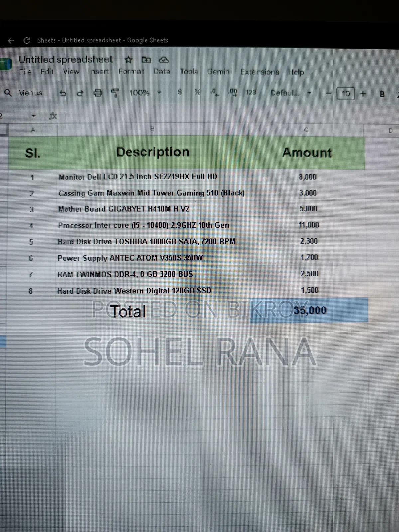Reload the page with refresh icon

(27, 41)
